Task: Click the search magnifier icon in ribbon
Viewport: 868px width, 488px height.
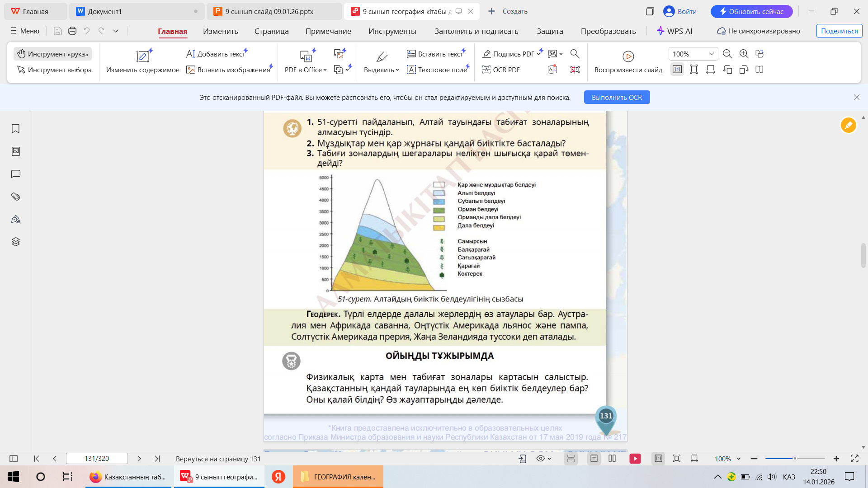Action: tap(575, 54)
